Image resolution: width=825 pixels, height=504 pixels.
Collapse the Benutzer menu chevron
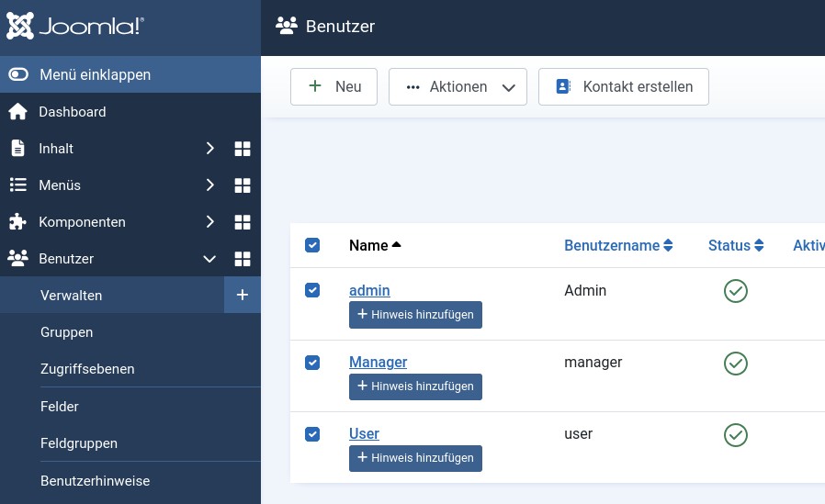click(x=209, y=259)
